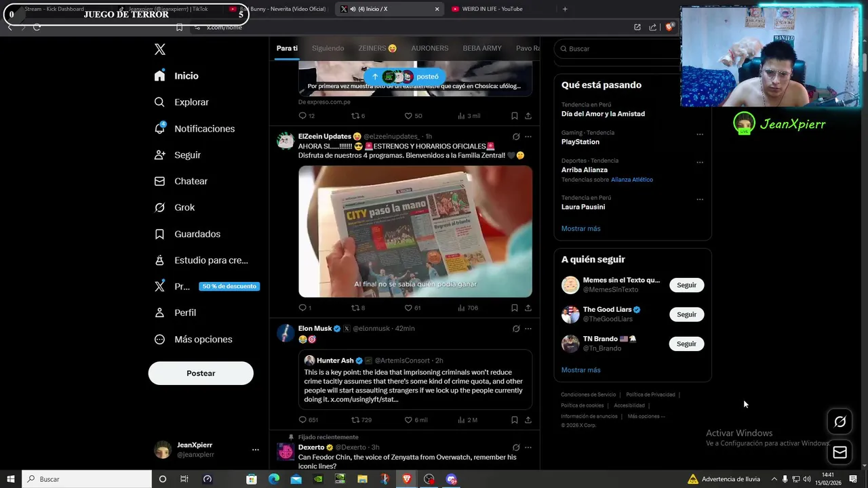Open floating messages envelope button
The width and height of the screenshot is (868, 488).
click(x=840, y=452)
